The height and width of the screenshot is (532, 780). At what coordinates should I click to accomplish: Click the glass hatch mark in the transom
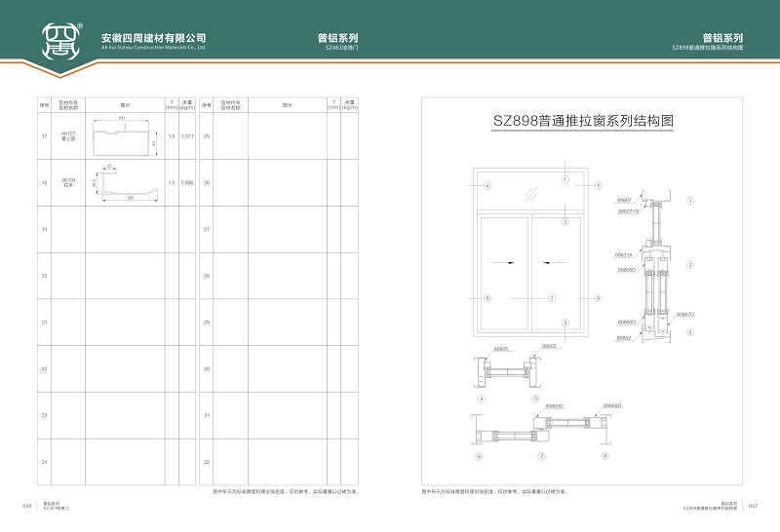[x=530, y=191]
